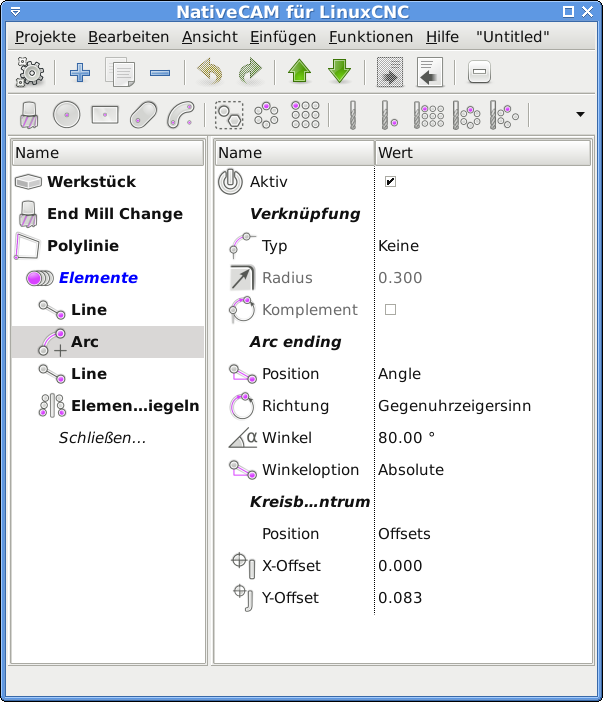
Task: Click the collapse minus button in toolbar
Action: 479,72
